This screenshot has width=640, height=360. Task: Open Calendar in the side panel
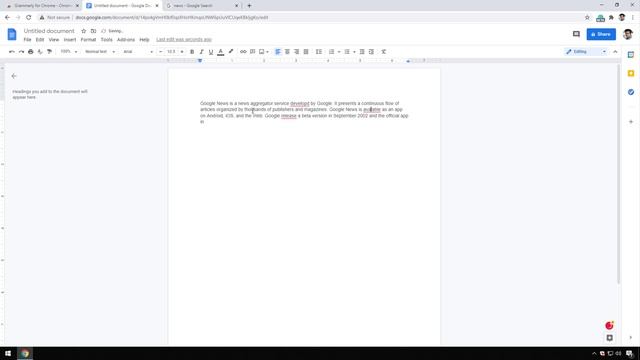pos(631,55)
